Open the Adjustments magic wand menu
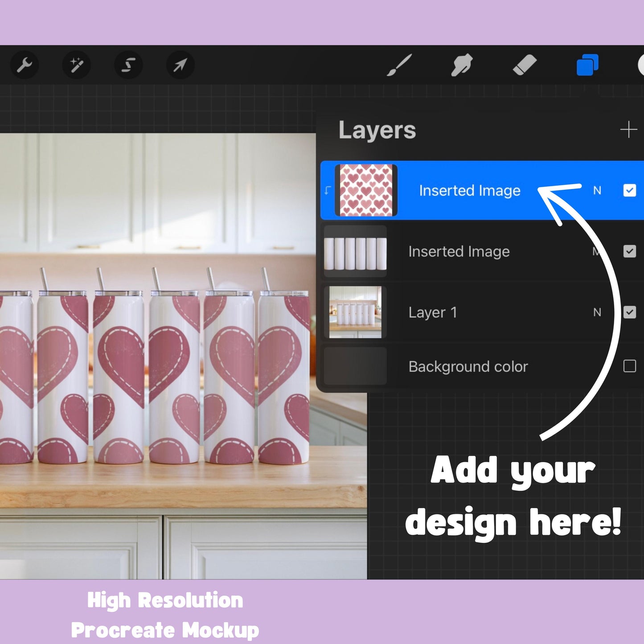Viewport: 644px width, 644px height. point(76,65)
